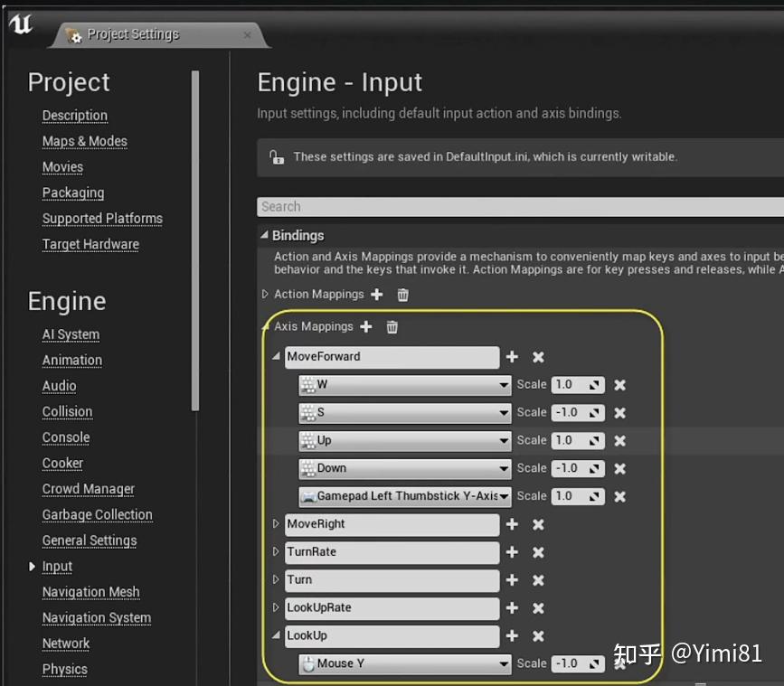
Task: Add a key to MoveForward axis
Action: 512,357
